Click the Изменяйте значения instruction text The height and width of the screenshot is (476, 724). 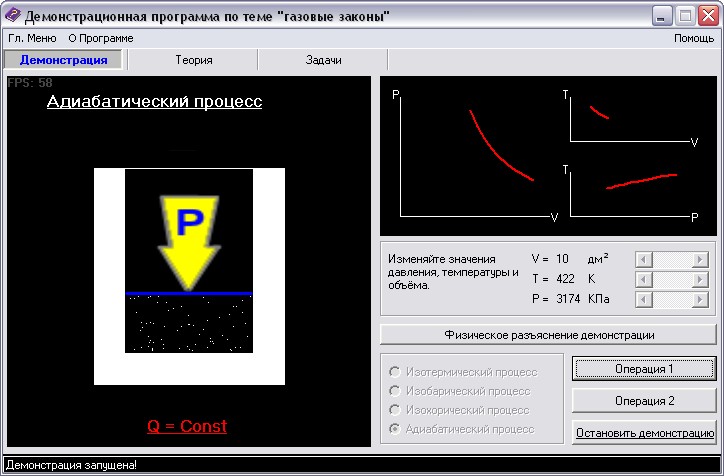coord(453,272)
